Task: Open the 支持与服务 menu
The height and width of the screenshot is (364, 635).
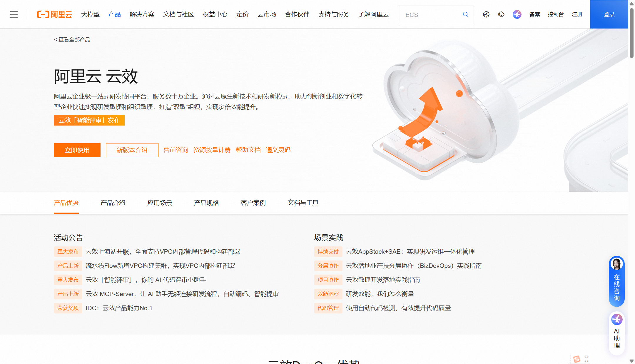Action: tap(333, 15)
